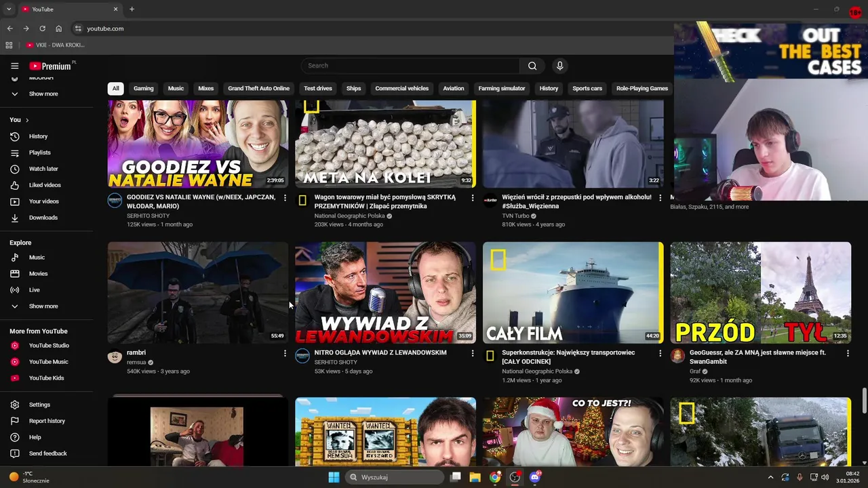Screen dimensions: 868x488
Task: Click the Graf channel avatar
Action: click(x=677, y=356)
